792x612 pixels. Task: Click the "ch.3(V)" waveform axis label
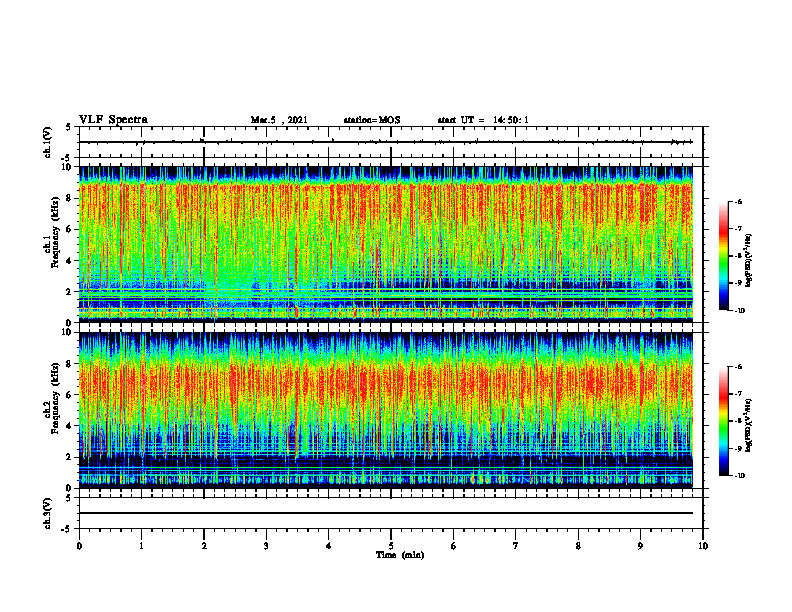tap(48, 513)
